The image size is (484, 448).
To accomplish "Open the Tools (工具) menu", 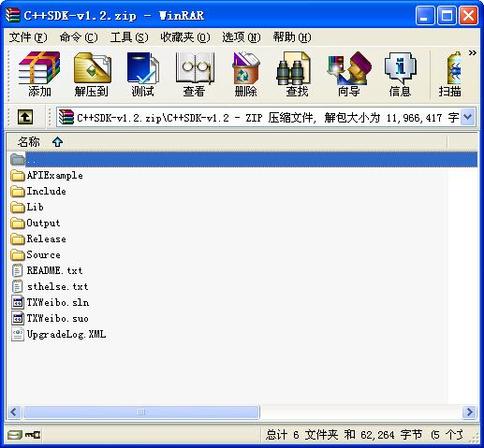I will 129,37.
